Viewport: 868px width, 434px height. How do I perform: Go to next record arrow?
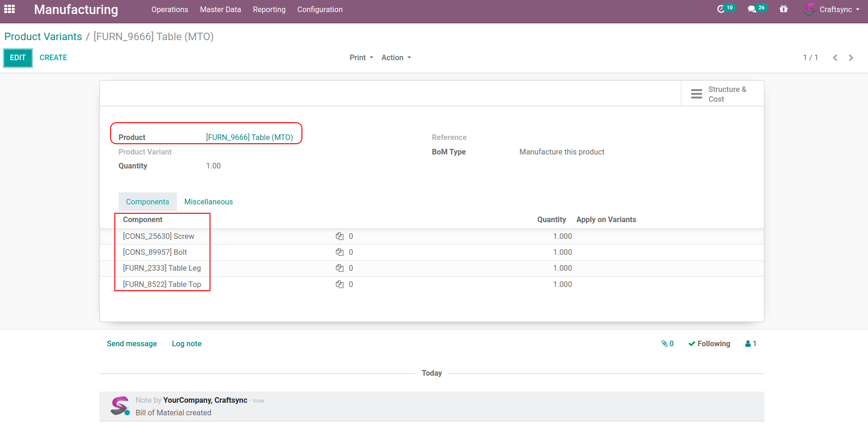click(x=851, y=58)
